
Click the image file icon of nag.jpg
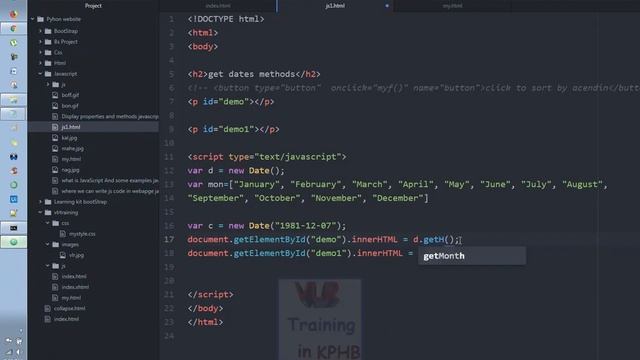pos(55,169)
